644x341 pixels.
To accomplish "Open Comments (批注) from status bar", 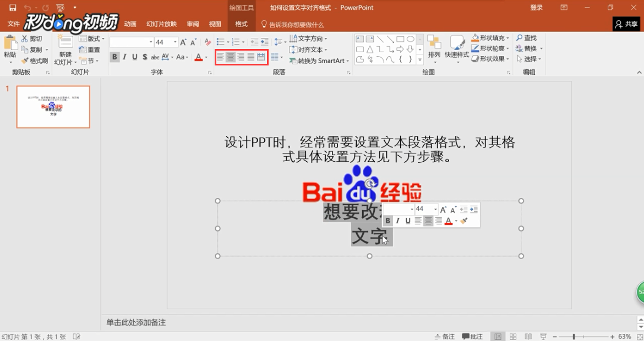I will click(472, 337).
